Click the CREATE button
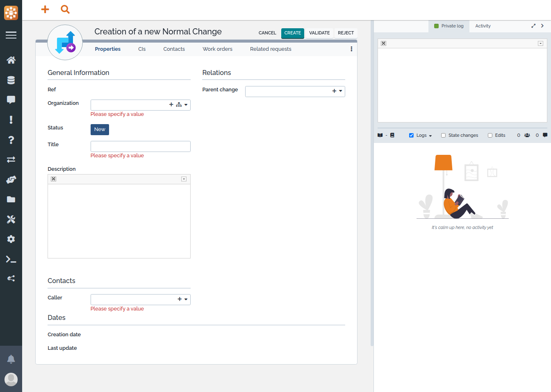Screen dimensions: 551x392 pyautogui.click(x=292, y=33)
